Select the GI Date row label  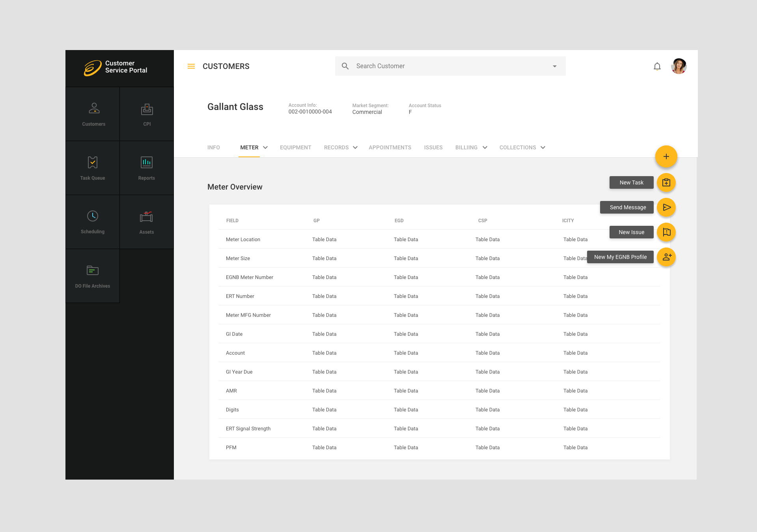point(234,334)
